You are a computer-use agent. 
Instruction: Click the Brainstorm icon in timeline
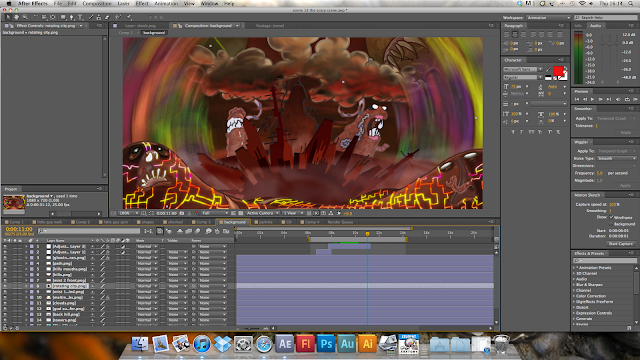[x=208, y=231]
